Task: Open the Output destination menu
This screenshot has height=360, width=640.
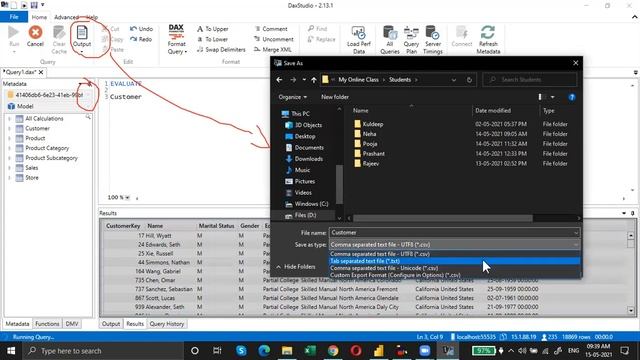Action: (82, 40)
